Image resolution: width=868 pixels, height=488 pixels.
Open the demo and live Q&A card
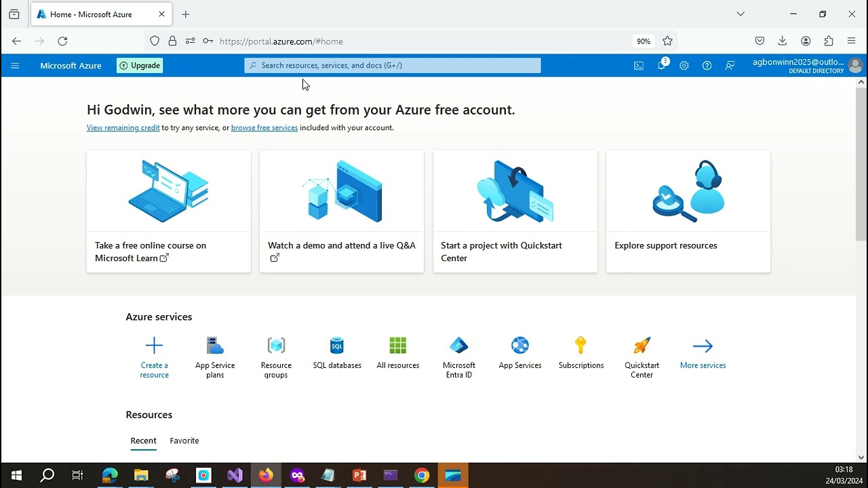pyautogui.click(x=342, y=211)
